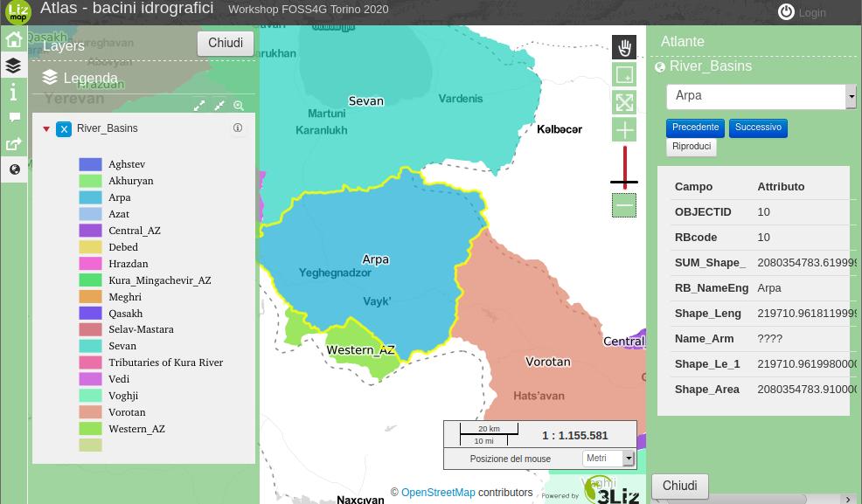Screen dimensions: 862x504
Task: Open the Information sidebar icon
Action: [14, 92]
